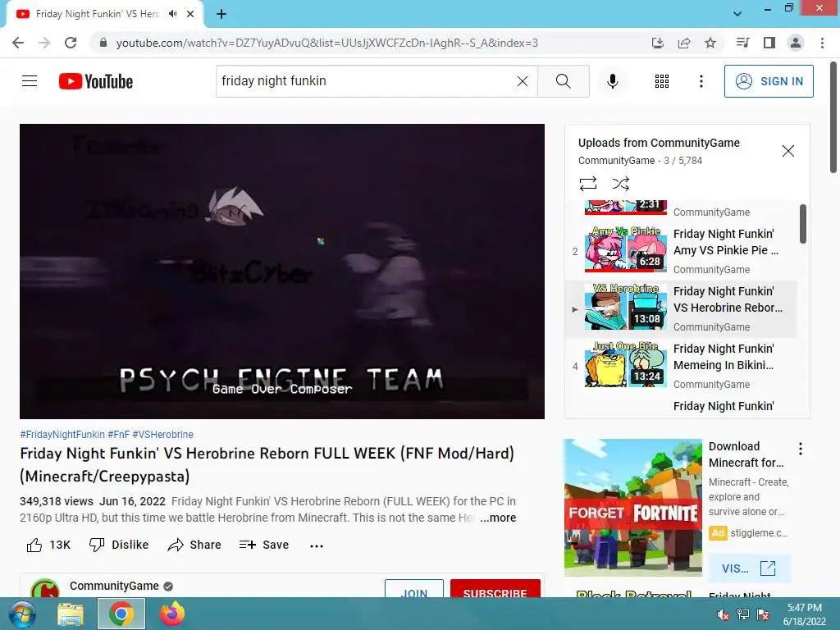
Task: Open the CommunityGame channel avatar
Action: (45, 588)
